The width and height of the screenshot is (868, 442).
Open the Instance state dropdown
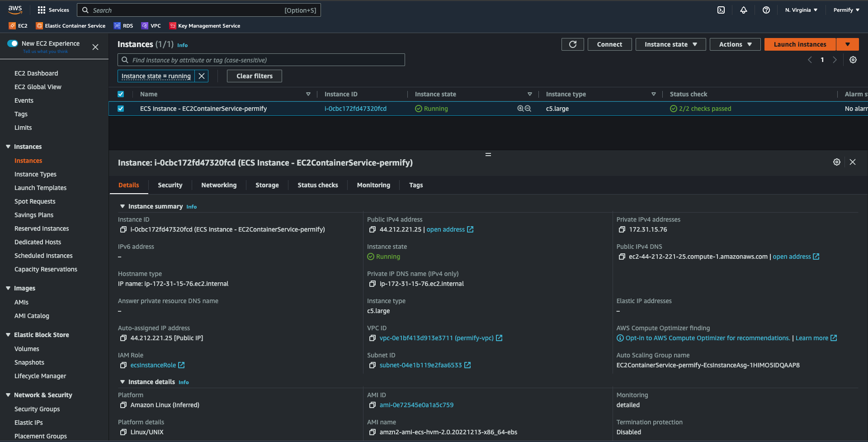(x=671, y=44)
